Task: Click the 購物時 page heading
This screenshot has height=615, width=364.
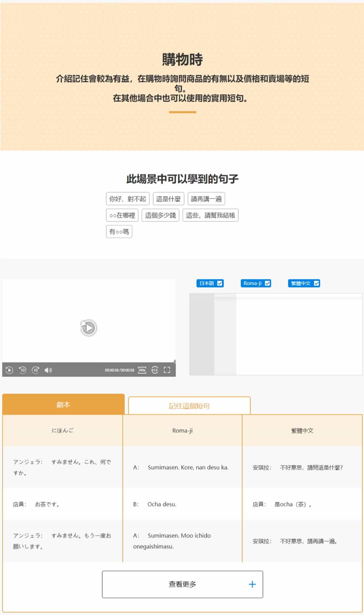Action: click(182, 59)
